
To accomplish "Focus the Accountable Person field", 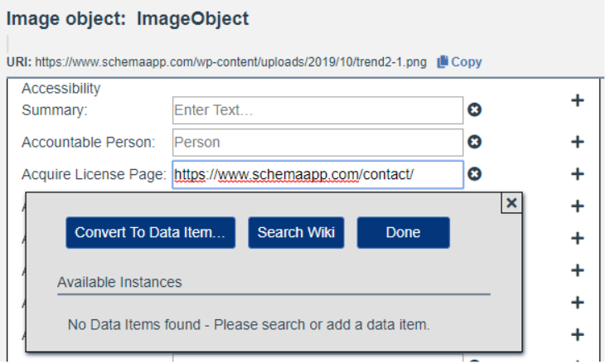I will (318, 143).
